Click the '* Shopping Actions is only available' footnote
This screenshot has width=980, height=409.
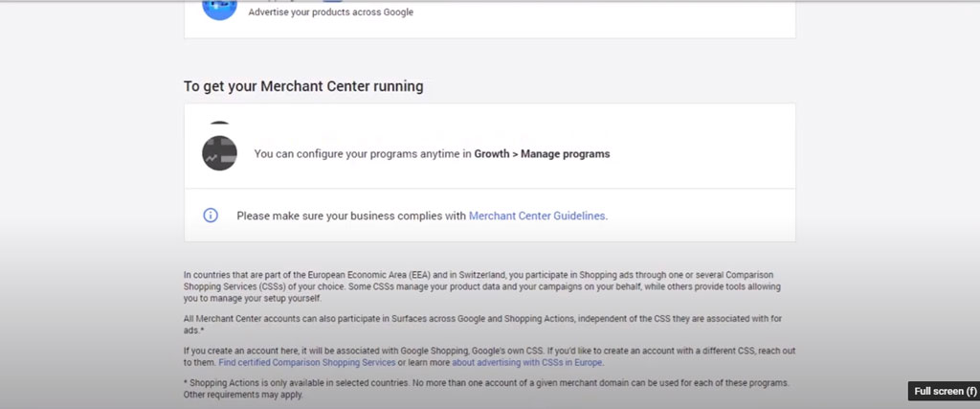486,388
